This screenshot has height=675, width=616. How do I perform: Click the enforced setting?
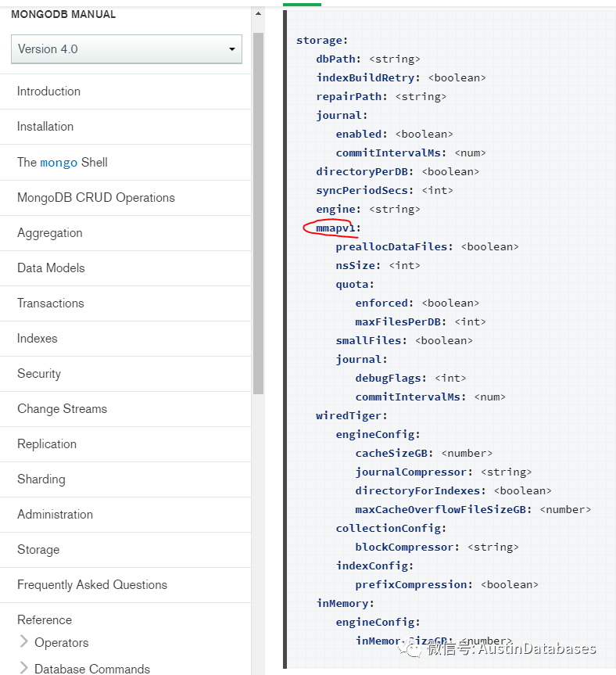(x=385, y=303)
